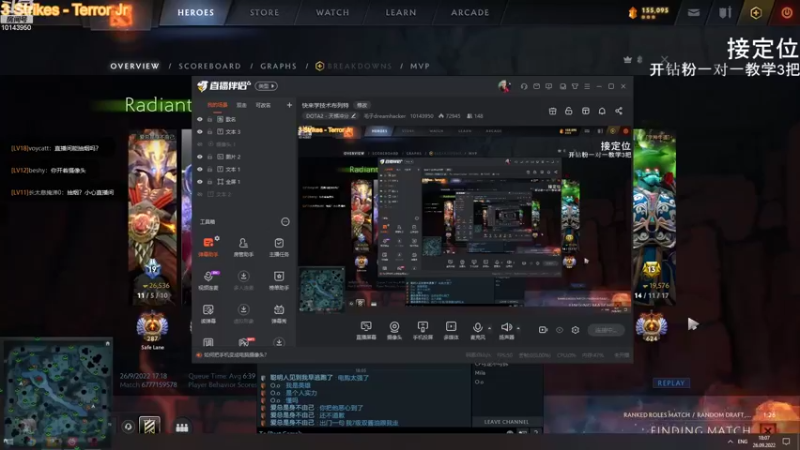Toggle the preview eye icon next to gear
The height and width of the screenshot is (450, 800).
(559, 330)
